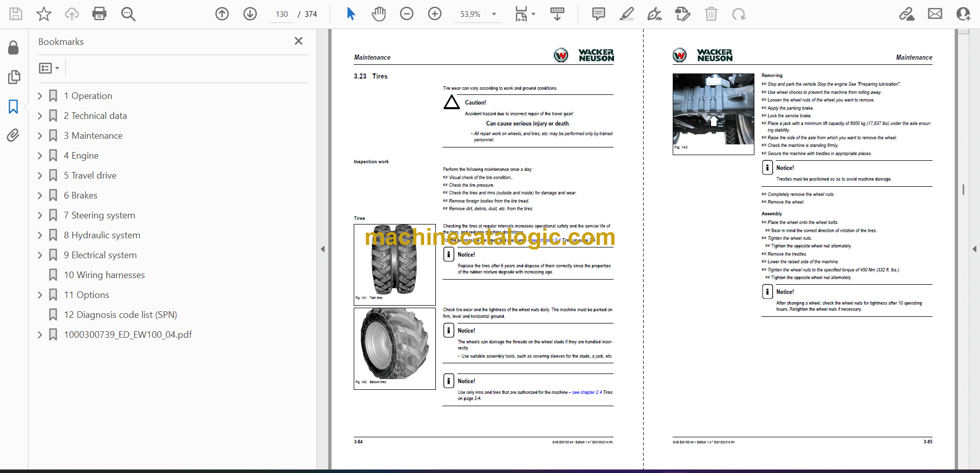Select the highlight text pen tool
Viewport: 980px width, 473px height.
point(626,14)
